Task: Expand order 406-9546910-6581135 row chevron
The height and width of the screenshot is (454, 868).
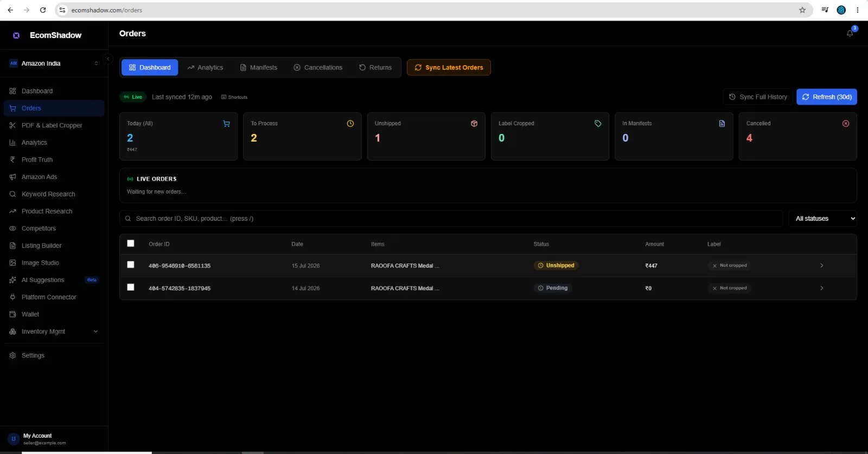Action: (821, 266)
